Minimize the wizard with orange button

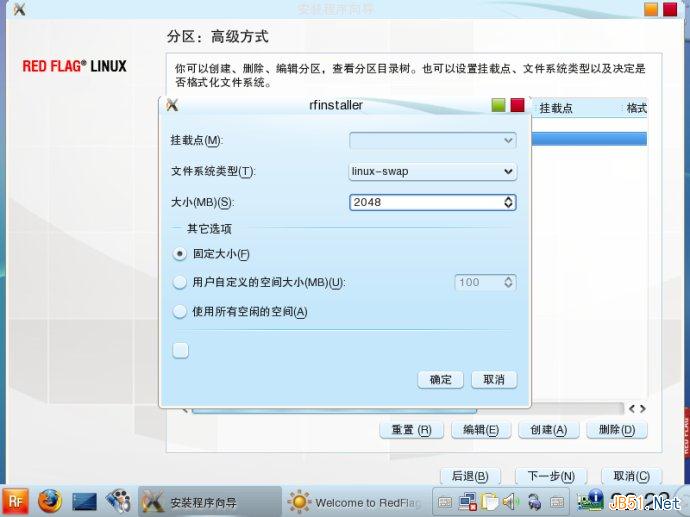pyautogui.click(x=651, y=9)
